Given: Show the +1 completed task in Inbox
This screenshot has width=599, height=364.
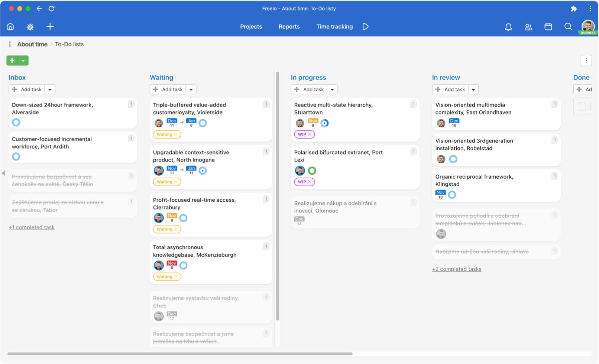Looking at the screenshot, I should point(32,227).
